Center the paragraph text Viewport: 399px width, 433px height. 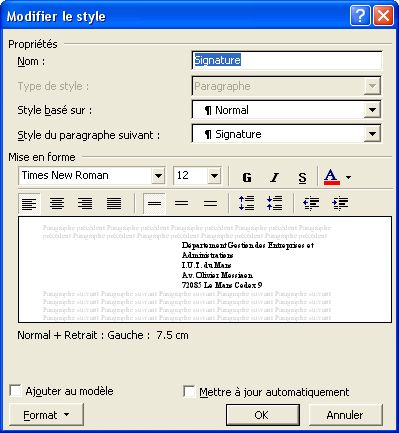point(57,203)
